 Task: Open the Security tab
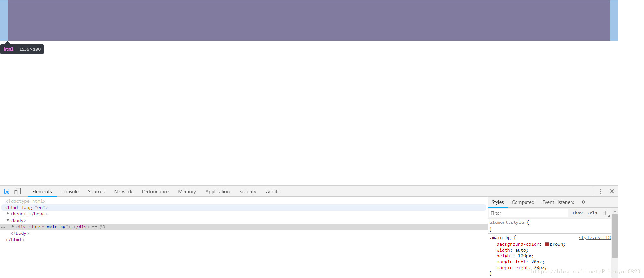click(x=248, y=191)
